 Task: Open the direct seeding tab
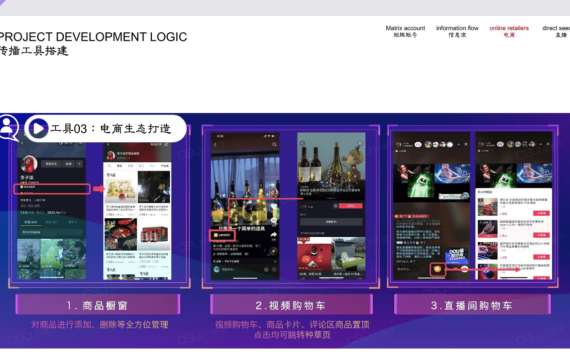click(x=557, y=31)
